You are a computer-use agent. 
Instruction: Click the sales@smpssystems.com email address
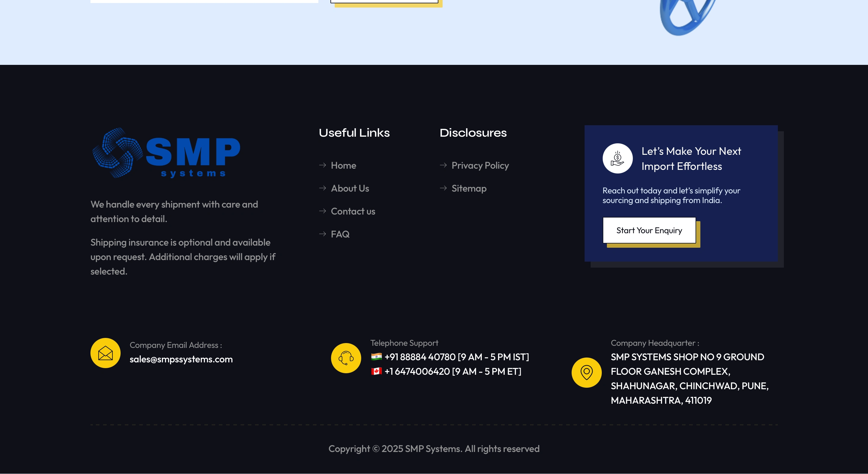click(x=181, y=359)
